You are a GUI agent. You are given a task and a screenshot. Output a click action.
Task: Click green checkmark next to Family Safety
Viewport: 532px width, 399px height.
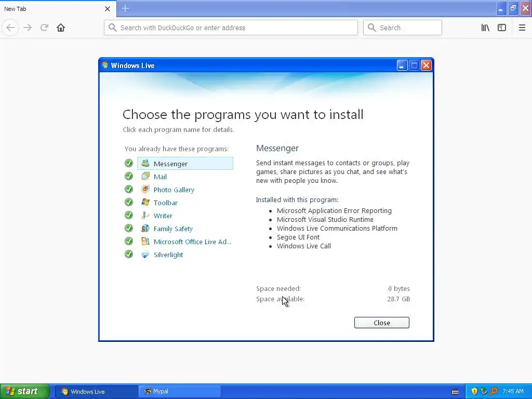pos(129,228)
